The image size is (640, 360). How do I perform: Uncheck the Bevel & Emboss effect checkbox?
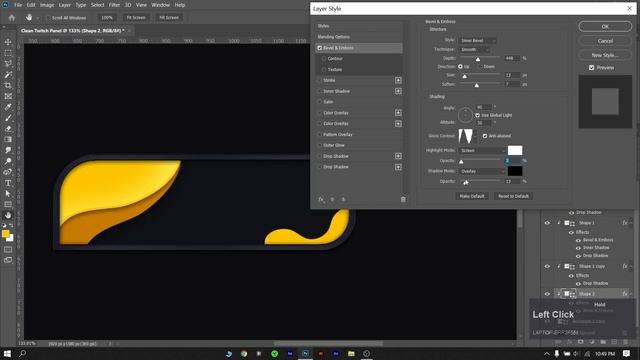(x=320, y=48)
